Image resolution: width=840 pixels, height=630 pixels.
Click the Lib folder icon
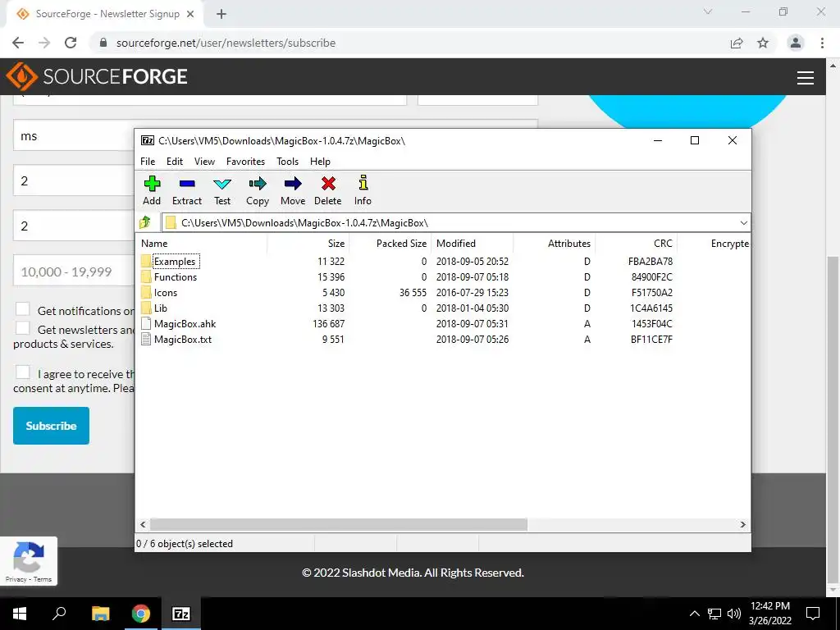click(x=146, y=308)
